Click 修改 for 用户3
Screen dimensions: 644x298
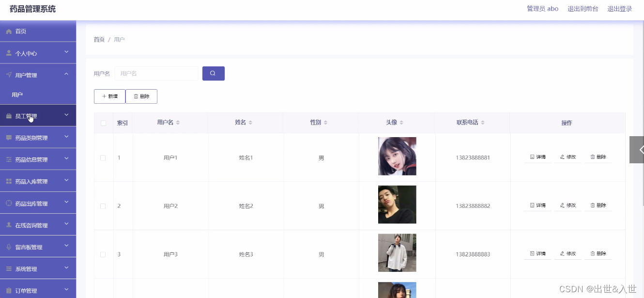click(x=567, y=254)
